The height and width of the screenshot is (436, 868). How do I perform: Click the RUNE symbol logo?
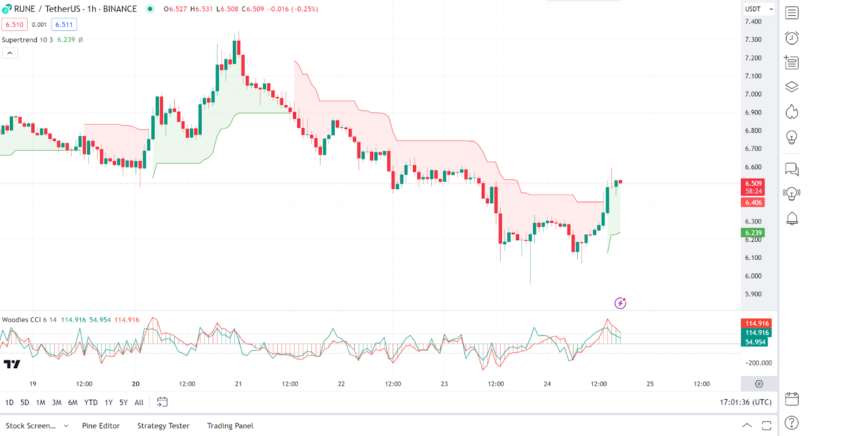7,9
